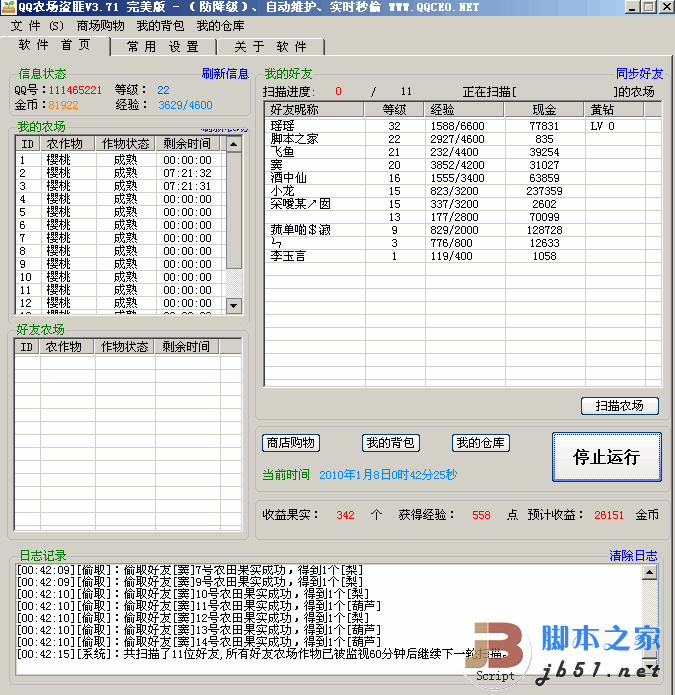The image size is (675, 695).
Task: Click the app icon in the title bar
Action: (x=9, y=7)
